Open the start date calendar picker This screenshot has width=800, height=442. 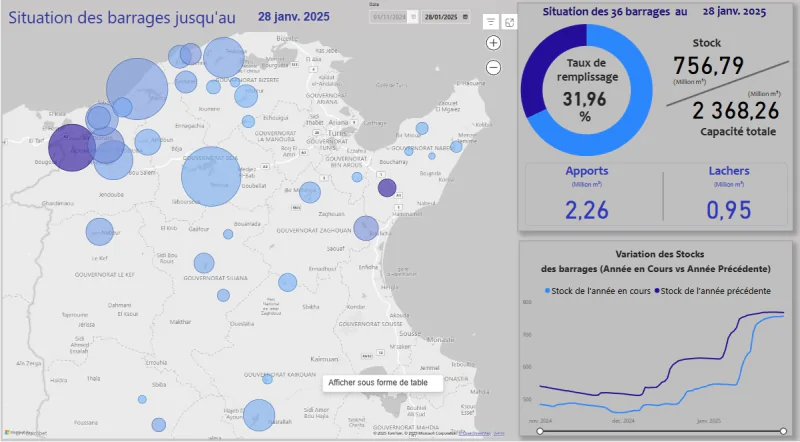coord(412,17)
